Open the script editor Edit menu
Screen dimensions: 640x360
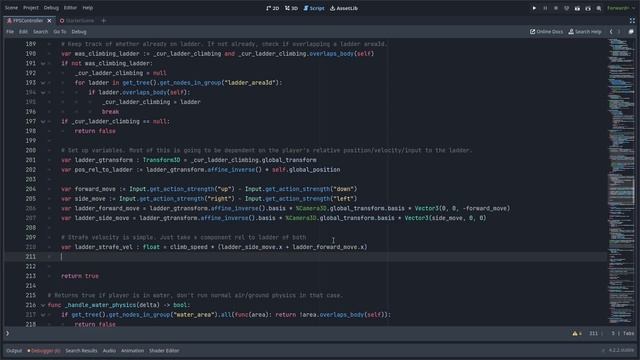pyautogui.click(x=23, y=31)
